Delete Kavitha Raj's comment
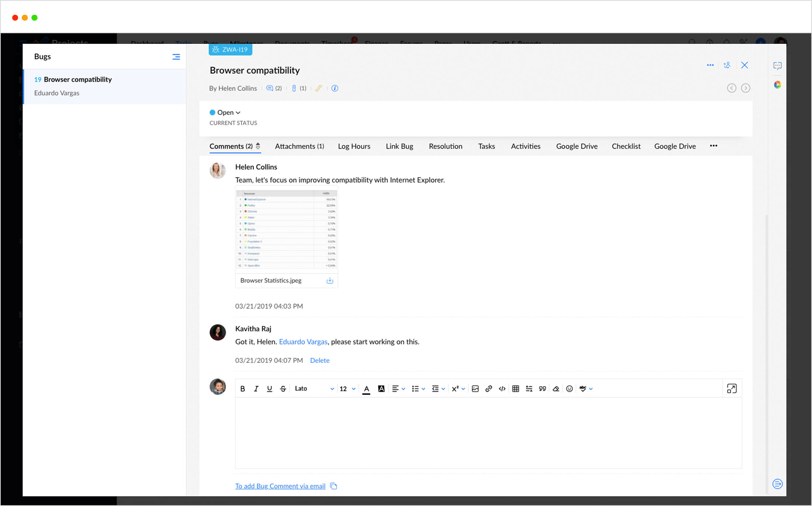 320,360
